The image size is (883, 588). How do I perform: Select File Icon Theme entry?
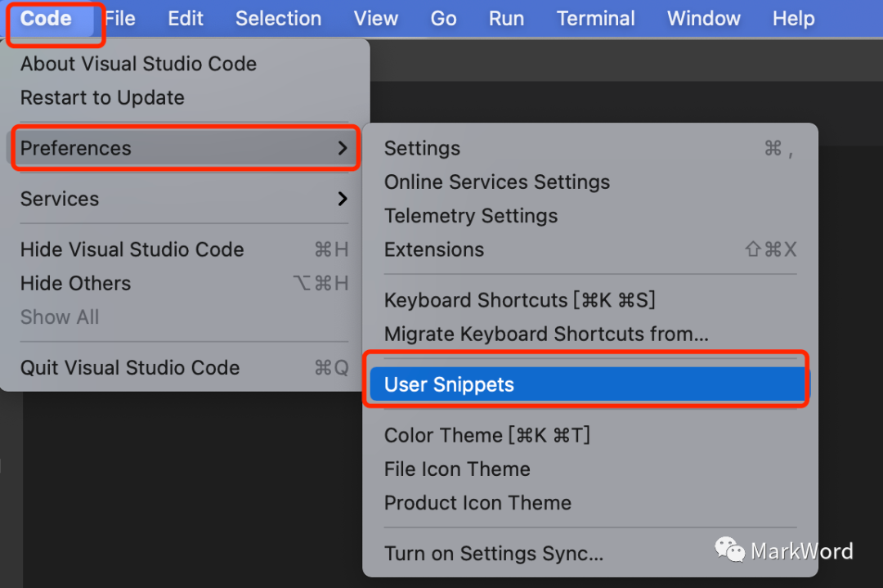[457, 469]
